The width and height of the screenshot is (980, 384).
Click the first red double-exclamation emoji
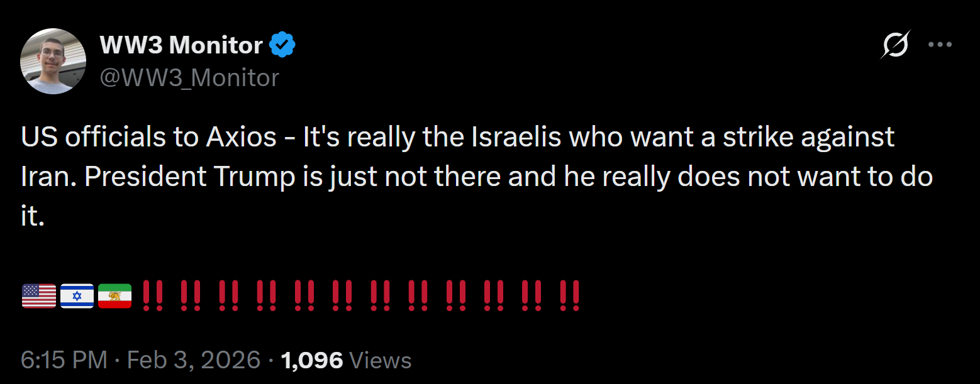[x=152, y=296]
